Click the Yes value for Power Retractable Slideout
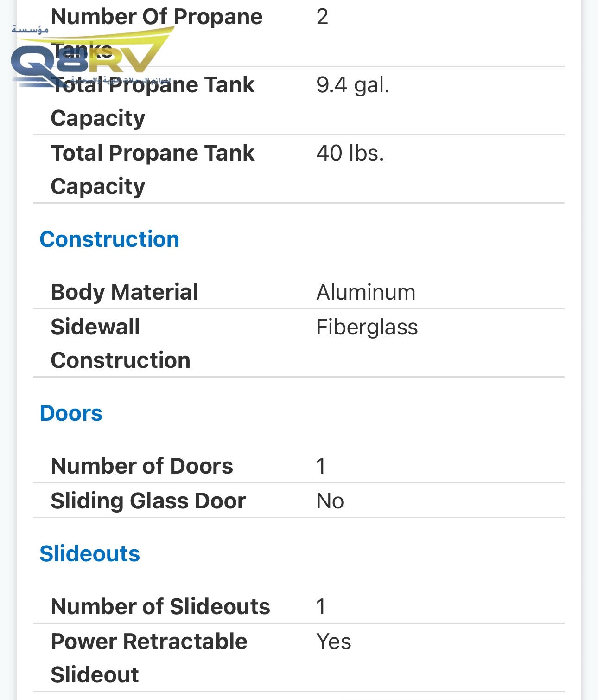The width and height of the screenshot is (598, 700). [333, 642]
